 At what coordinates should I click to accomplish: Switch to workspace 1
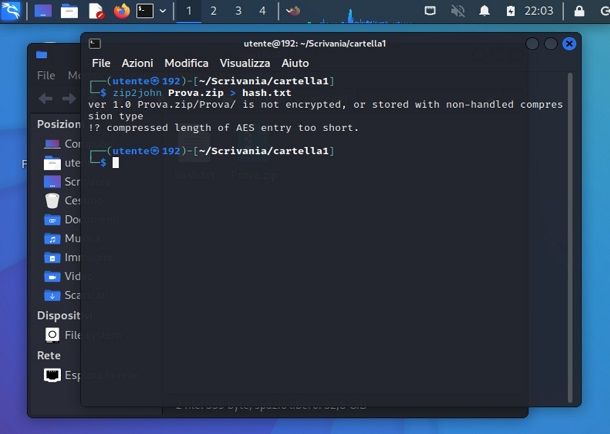coord(189,11)
